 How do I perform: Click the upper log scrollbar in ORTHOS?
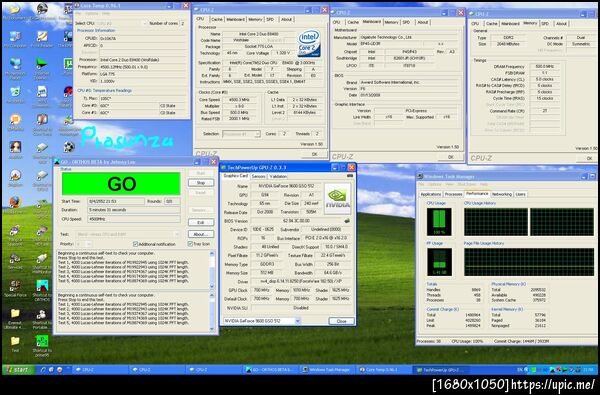(x=212, y=269)
